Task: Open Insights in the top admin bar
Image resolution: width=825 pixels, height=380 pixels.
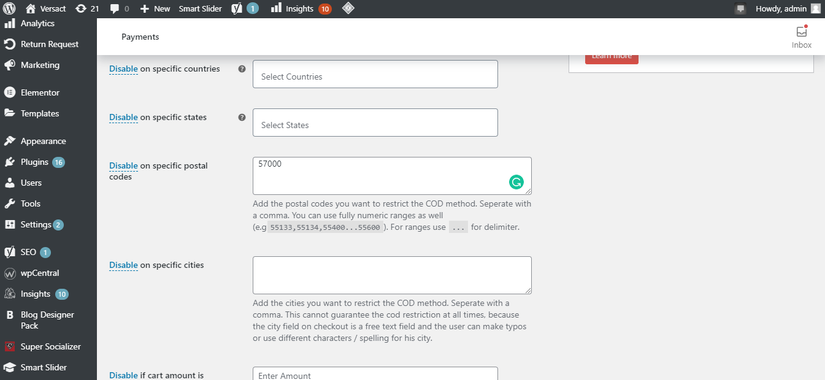Action: 301,8
